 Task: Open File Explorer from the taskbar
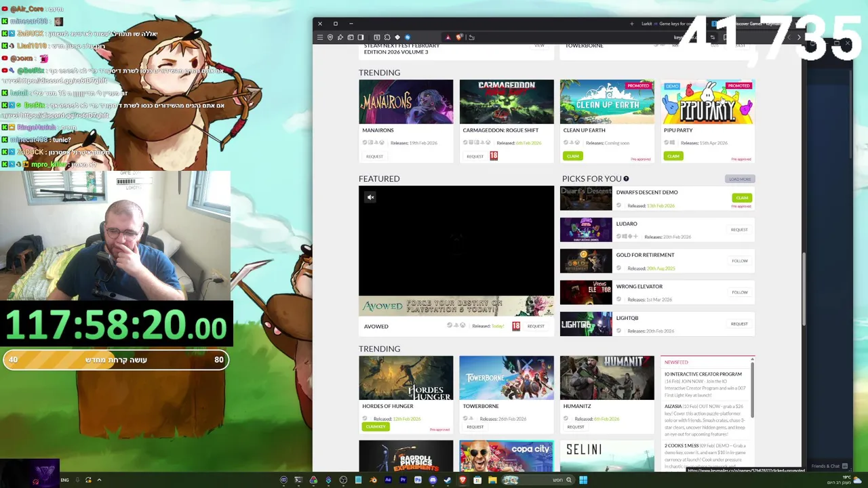(492, 480)
